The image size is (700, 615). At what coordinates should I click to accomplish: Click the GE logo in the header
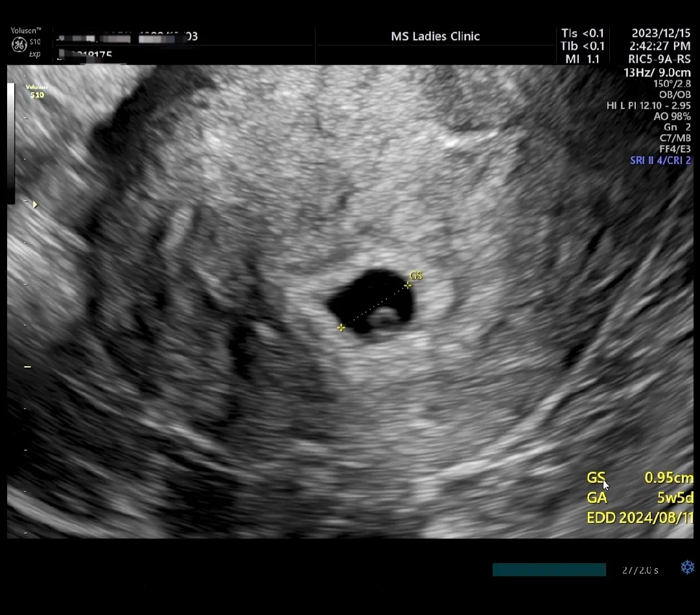[x=19, y=45]
